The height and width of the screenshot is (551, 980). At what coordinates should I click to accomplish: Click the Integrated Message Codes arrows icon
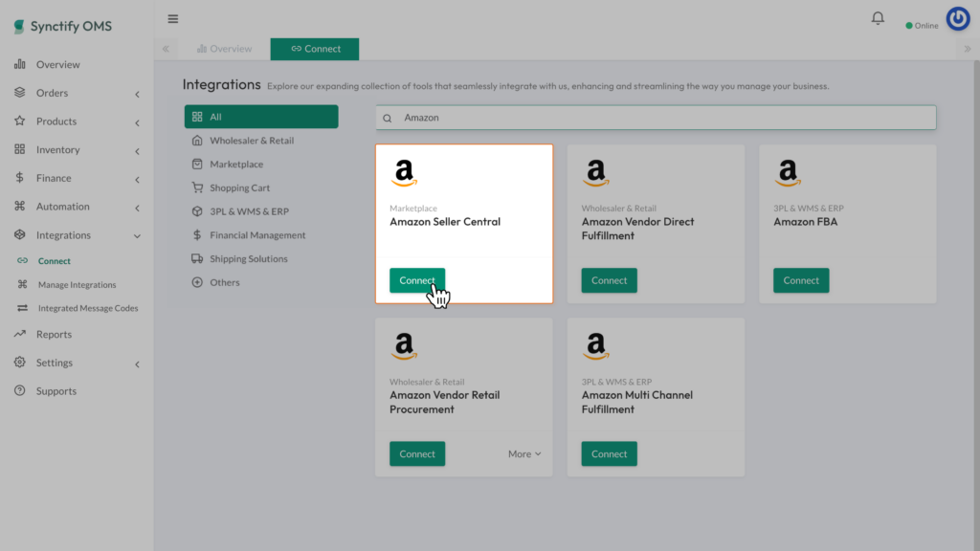point(23,308)
